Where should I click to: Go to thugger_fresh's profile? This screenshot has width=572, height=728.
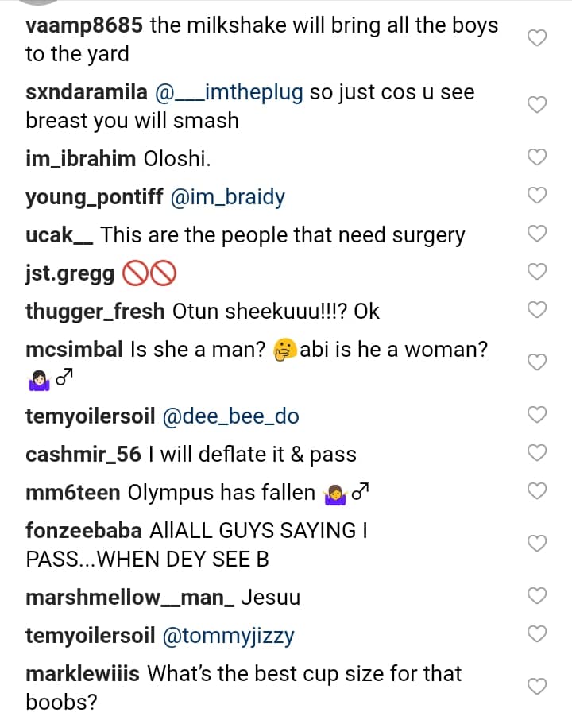click(95, 312)
